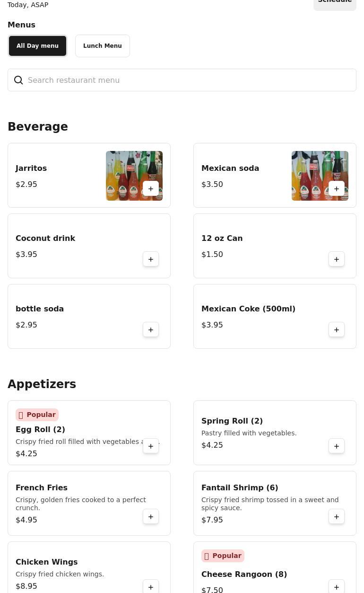Screen dimensions: 364x593
Task: Focus the Search restaurant menu field
Action: pyautogui.click(x=189, y=80)
